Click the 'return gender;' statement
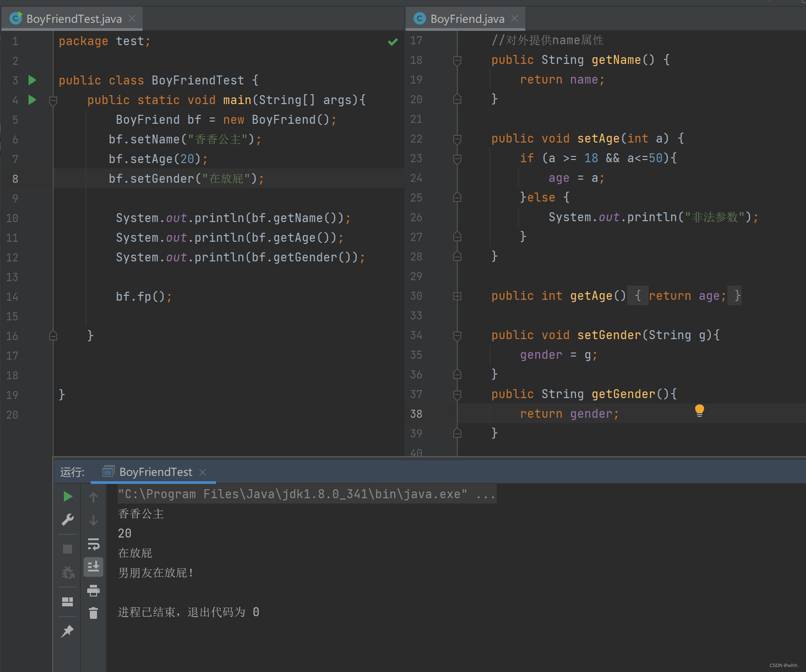This screenshot has height=672, width=806. [570, 414]
